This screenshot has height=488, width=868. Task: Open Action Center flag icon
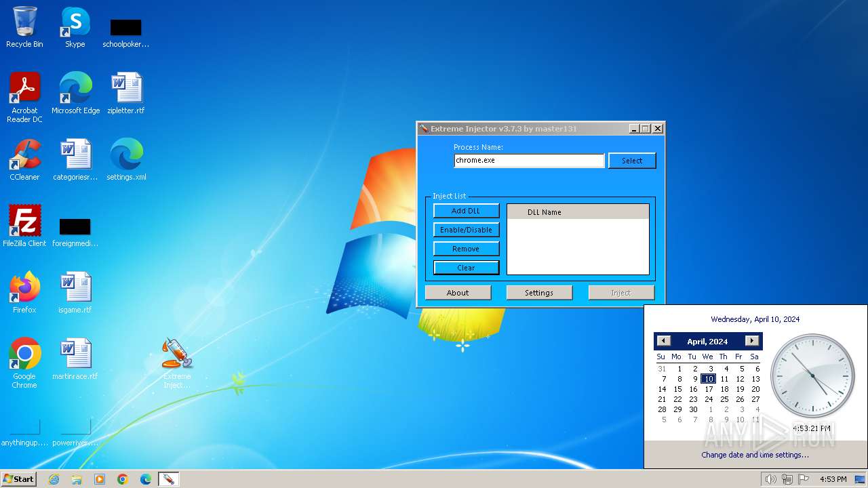[x=804, y=479]
